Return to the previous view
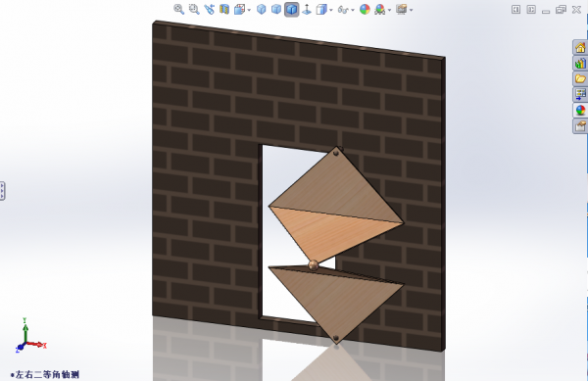The width and height of the screenshot is (588, 381). pyautogui.click(x=209, y=10)
